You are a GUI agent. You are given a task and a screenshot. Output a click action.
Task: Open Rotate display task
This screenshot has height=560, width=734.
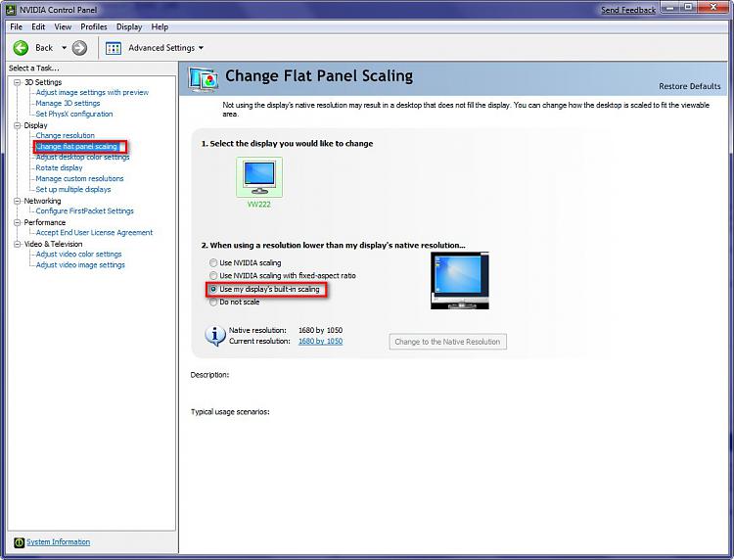click(59, 167)
